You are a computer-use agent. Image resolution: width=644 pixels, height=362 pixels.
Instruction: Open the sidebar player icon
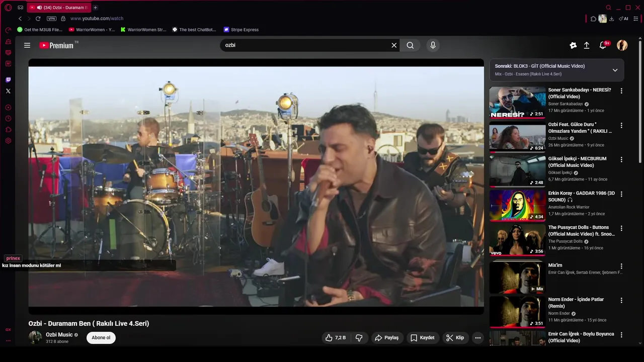[8, 108]
